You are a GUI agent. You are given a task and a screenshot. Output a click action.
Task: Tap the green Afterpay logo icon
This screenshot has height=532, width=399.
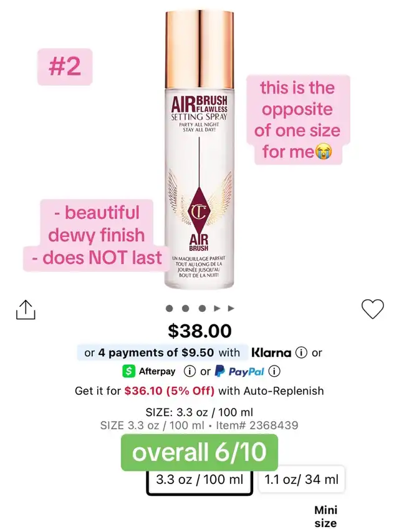[x=128, y=371]
